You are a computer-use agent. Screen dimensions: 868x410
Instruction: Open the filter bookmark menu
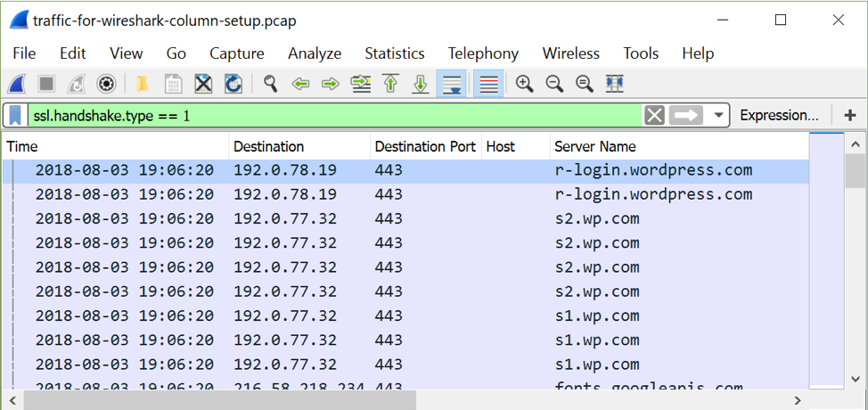[x=16, y=115]
